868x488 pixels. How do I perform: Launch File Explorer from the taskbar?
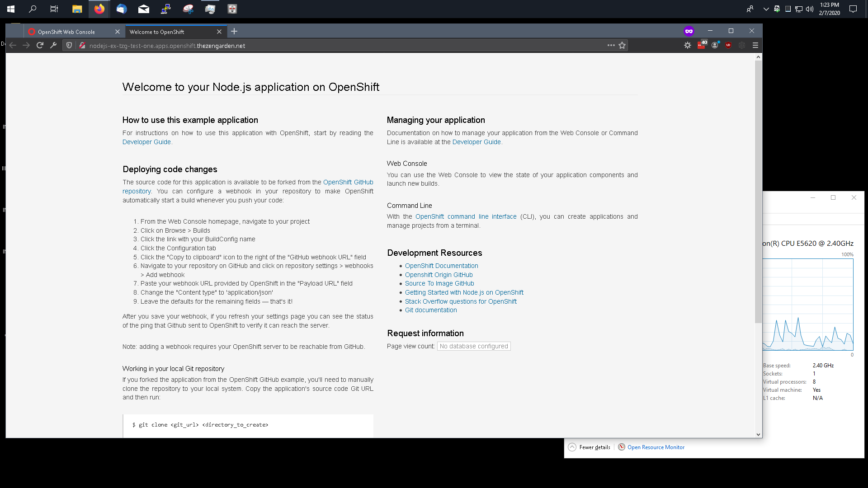77,9
